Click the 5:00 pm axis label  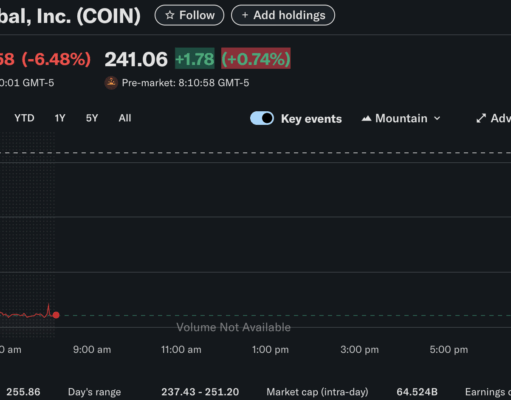point(449,350)
